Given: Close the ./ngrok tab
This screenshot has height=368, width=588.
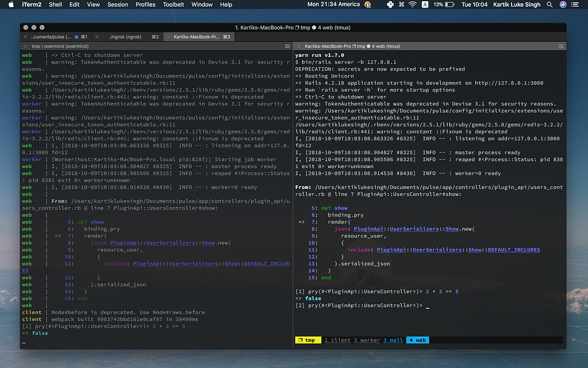Looking at the screenshot, I should click(x=96, y=37).
